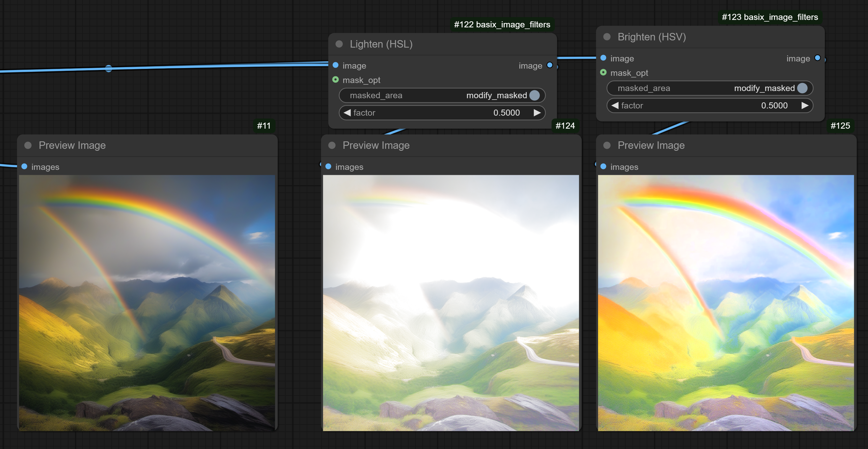Click mask_opt input socket on Brighten (HSV)
The height and width of the screenshot is (449, 868).
(x=603, y=72)
